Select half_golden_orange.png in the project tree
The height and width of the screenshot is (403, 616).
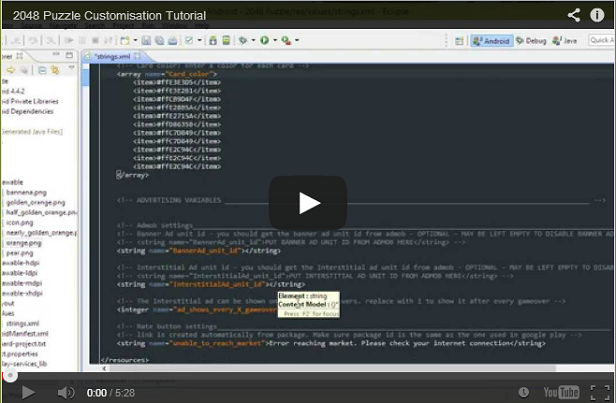tap(41, 212)
